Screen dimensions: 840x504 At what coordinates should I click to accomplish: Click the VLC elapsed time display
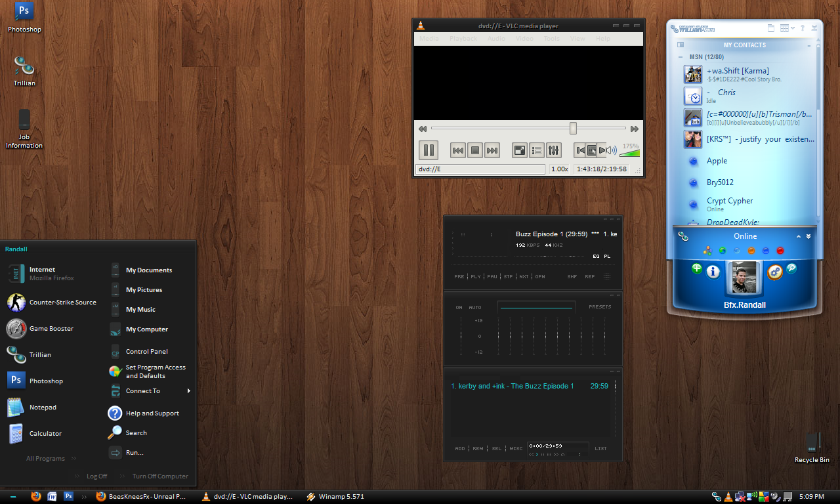click(602, 169)
